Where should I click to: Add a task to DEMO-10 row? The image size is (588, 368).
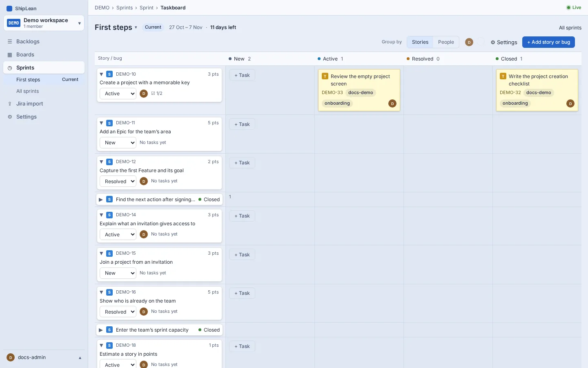click(x=242, y=75)
